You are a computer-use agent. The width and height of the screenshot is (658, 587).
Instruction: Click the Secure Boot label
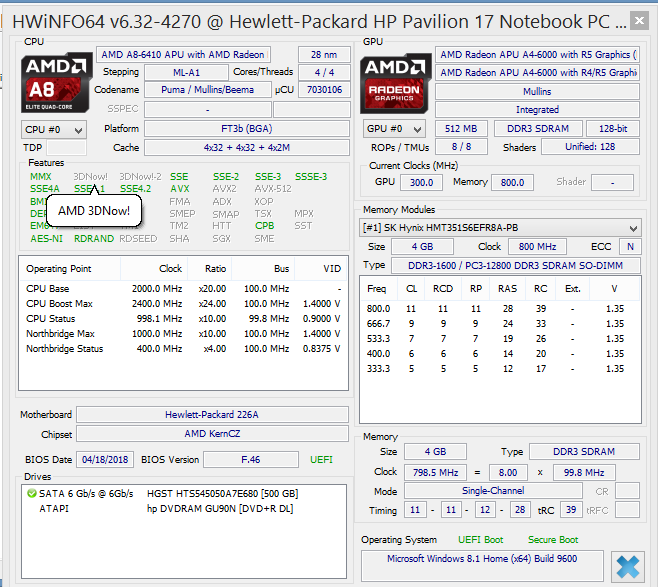click(553, 540)
